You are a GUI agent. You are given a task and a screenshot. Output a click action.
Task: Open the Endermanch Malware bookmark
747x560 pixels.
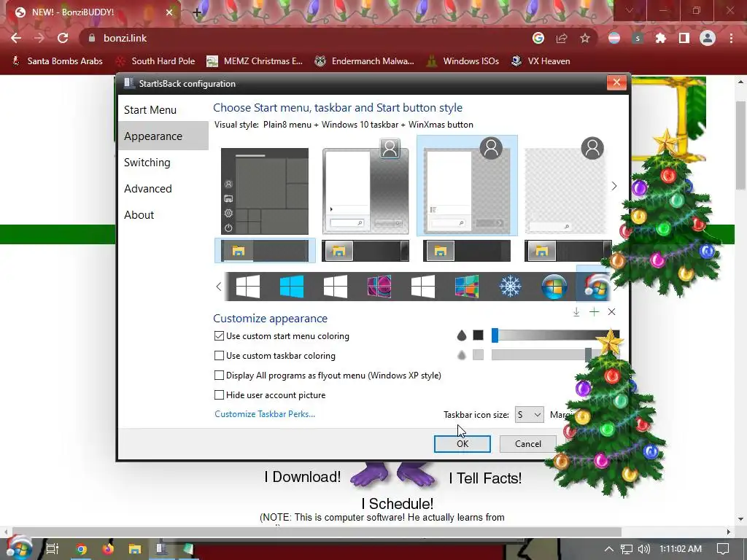click(x=365, y=61)
